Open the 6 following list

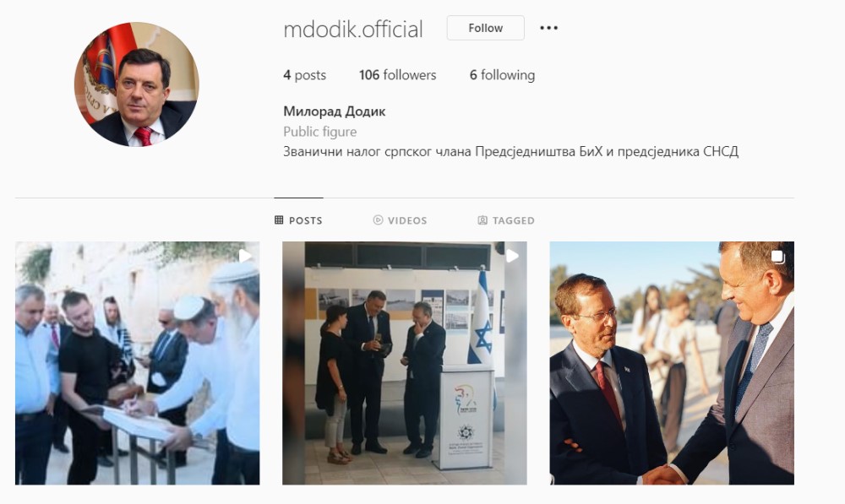coord(502,75)
